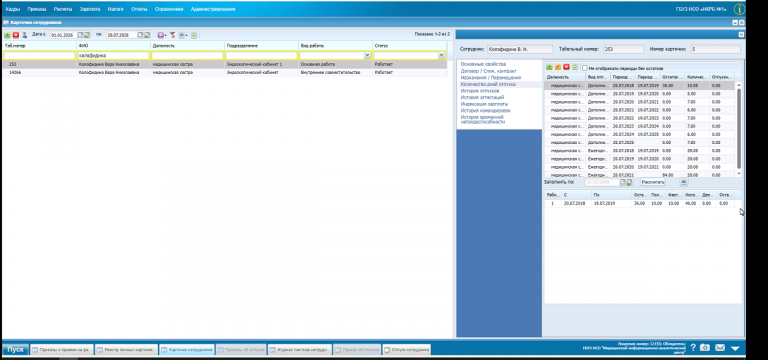This screenshot has height=360, width=768.
Task: Open calendar picker next to 'Дата с' field
Action: coord(81,35)
